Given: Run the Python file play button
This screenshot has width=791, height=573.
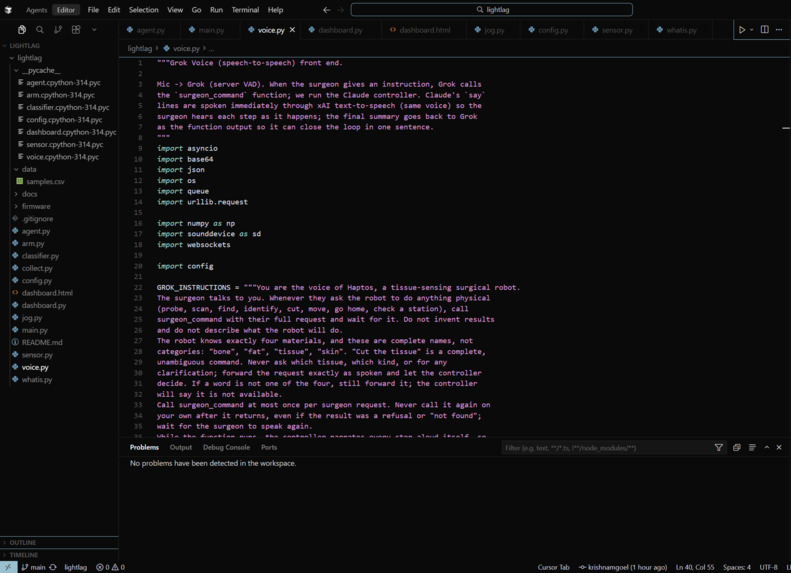Looking at the screenshot, I should click(742, 30).
